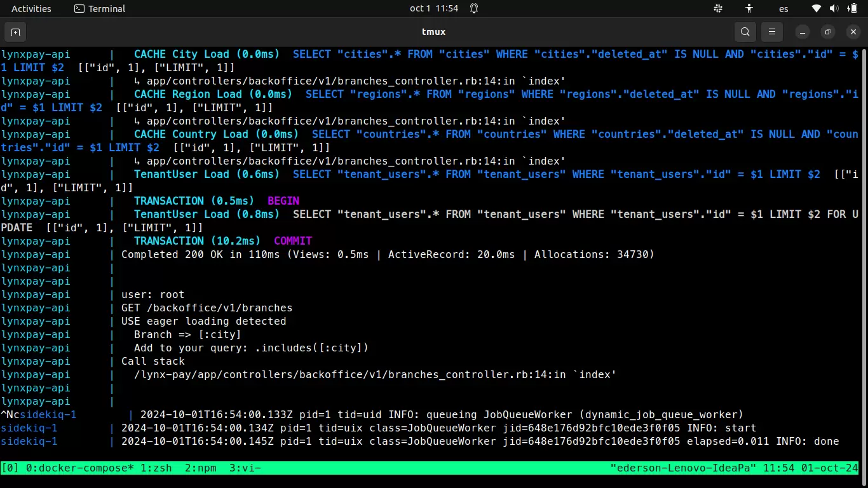Click the Activities button
This screenshot has width=868, height=488.
(31, 8)
